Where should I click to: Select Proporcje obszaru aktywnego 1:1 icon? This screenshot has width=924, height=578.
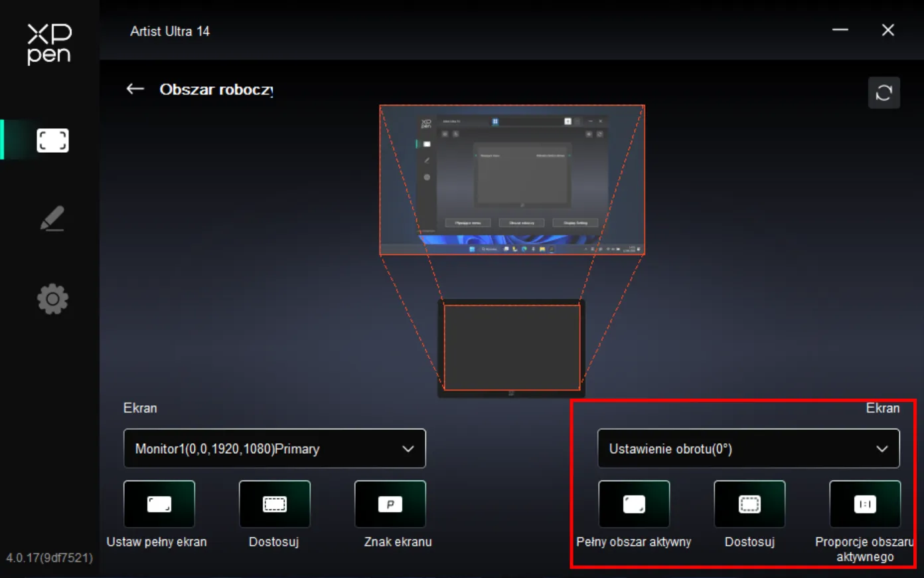[865, 504]
